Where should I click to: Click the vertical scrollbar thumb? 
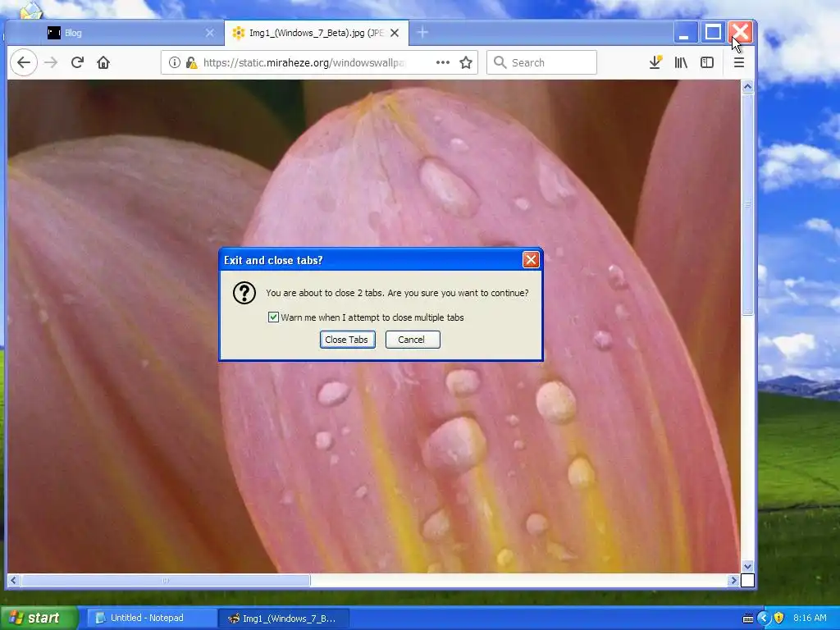pos(747,204)
